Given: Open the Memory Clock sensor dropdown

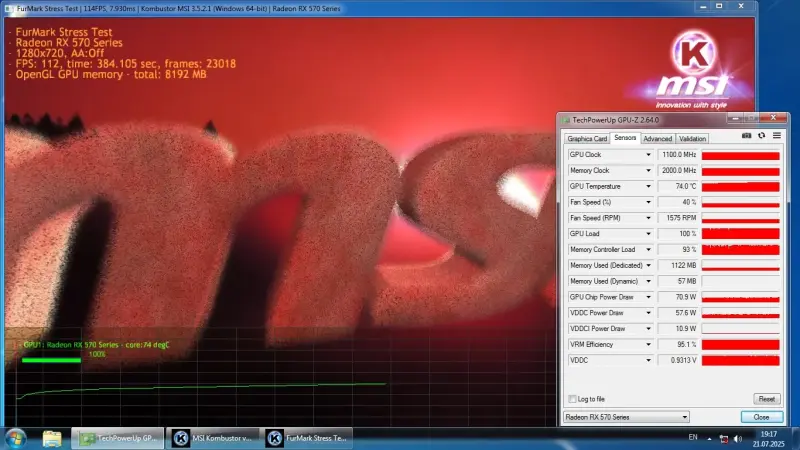Looking at the screenshot, I should (648, 170).
